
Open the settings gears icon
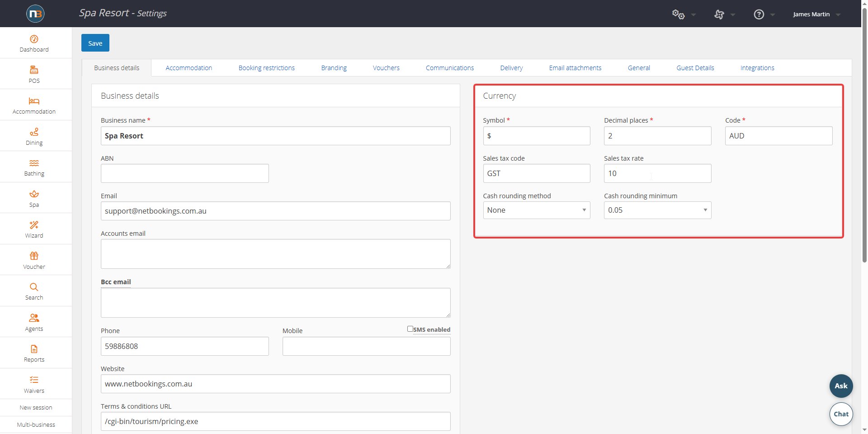[678, 14]
